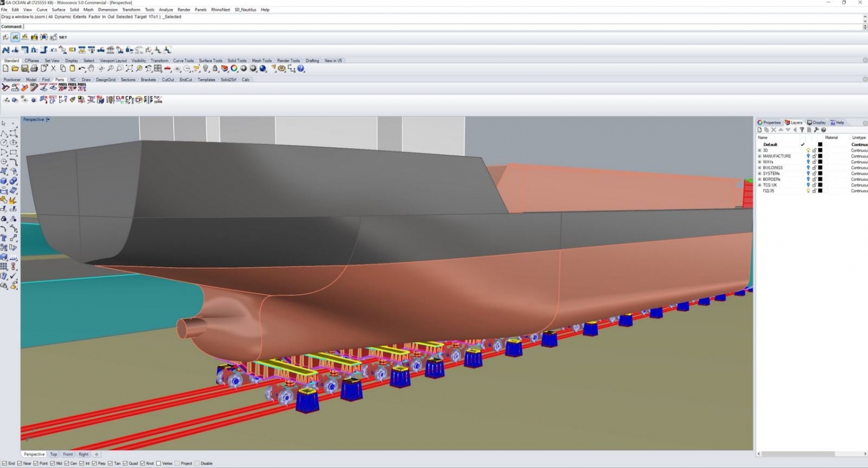The image size is (868, 468).
Task: Open the print icon in Standard toolbar
Action: pyautogui.click(x=34, y=68)
